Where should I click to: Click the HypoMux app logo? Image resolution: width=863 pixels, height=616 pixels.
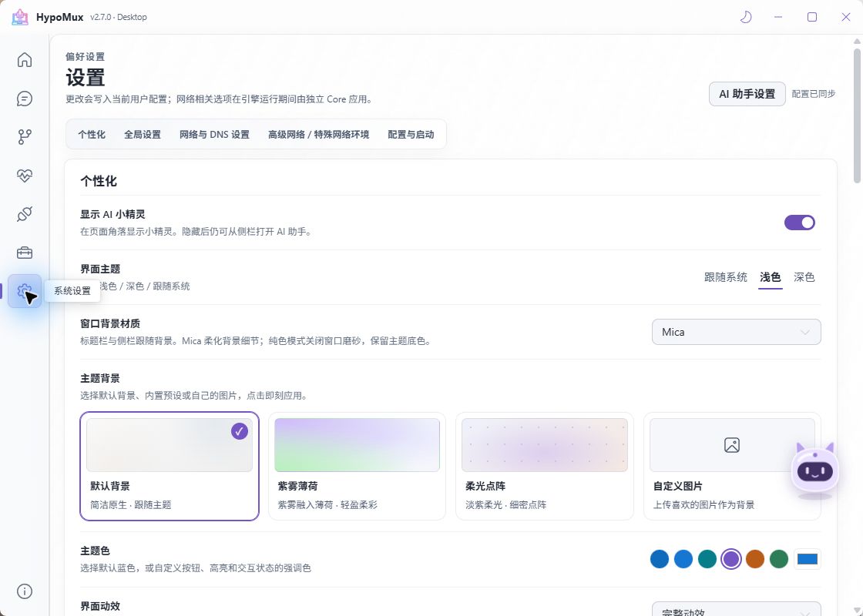point(20,17)
